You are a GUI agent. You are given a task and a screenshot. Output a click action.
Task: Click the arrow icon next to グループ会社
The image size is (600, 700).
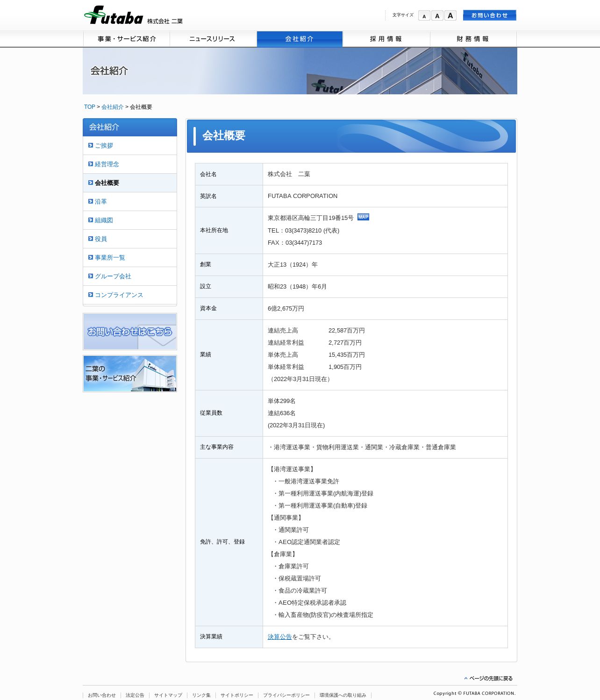(x=91, y=276)
